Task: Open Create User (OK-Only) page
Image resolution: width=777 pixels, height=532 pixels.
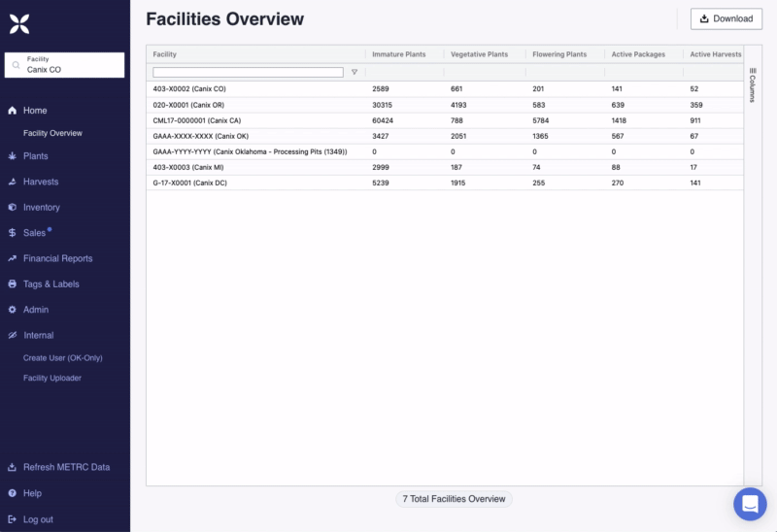Action: 63,357
